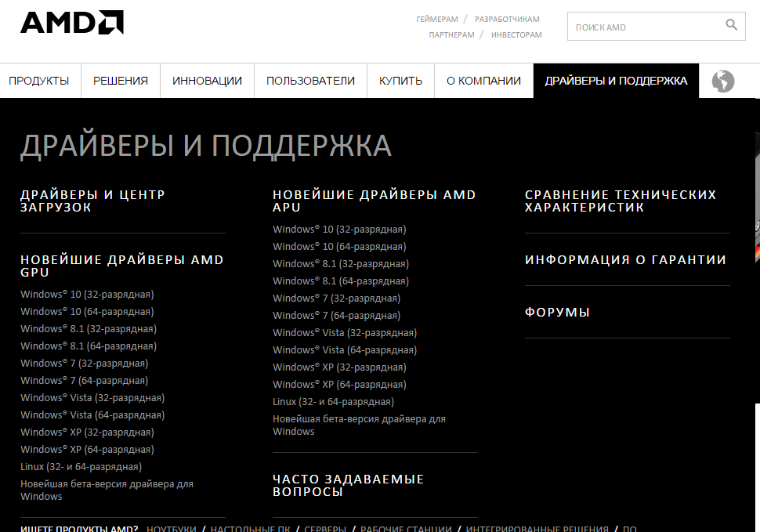Open the globe language selector icon
This screenshot has height=532, width=760.
pos(722,81)
